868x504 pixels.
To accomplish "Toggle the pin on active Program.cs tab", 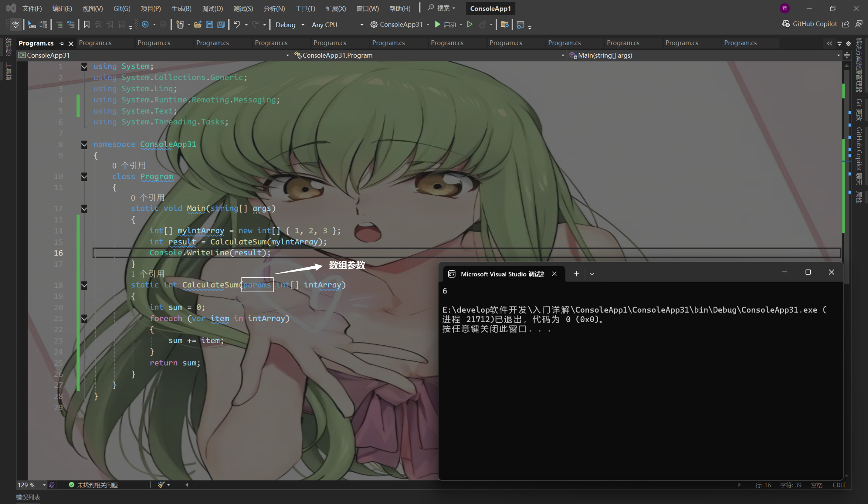I will point(61,43).
